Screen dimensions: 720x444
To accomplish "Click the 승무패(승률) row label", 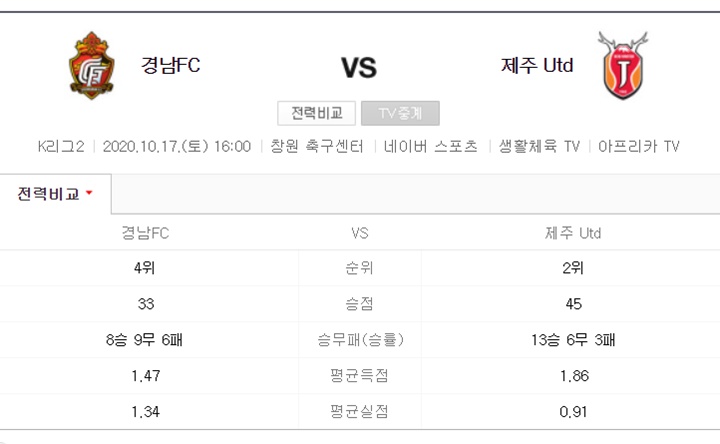I will coord(360,340).
